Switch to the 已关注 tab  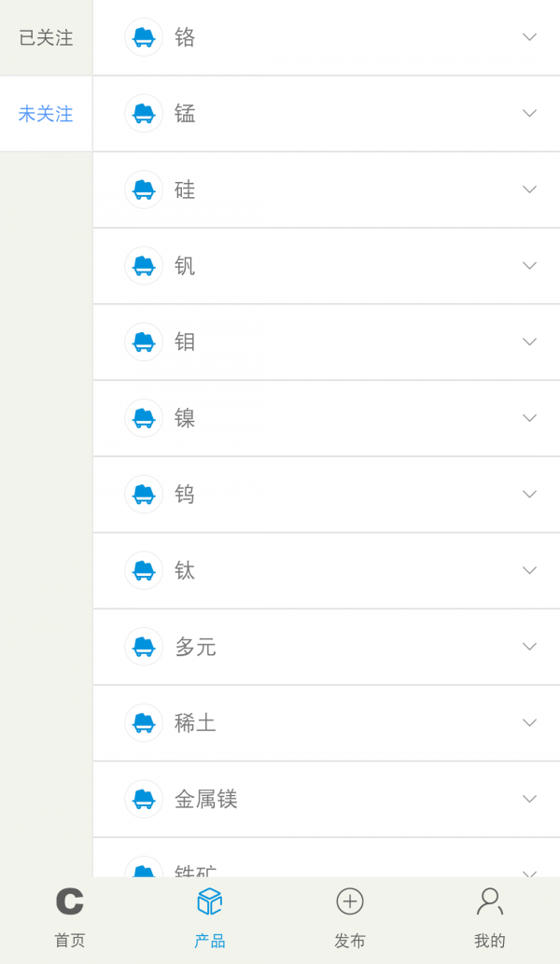(x=46, y=38)
